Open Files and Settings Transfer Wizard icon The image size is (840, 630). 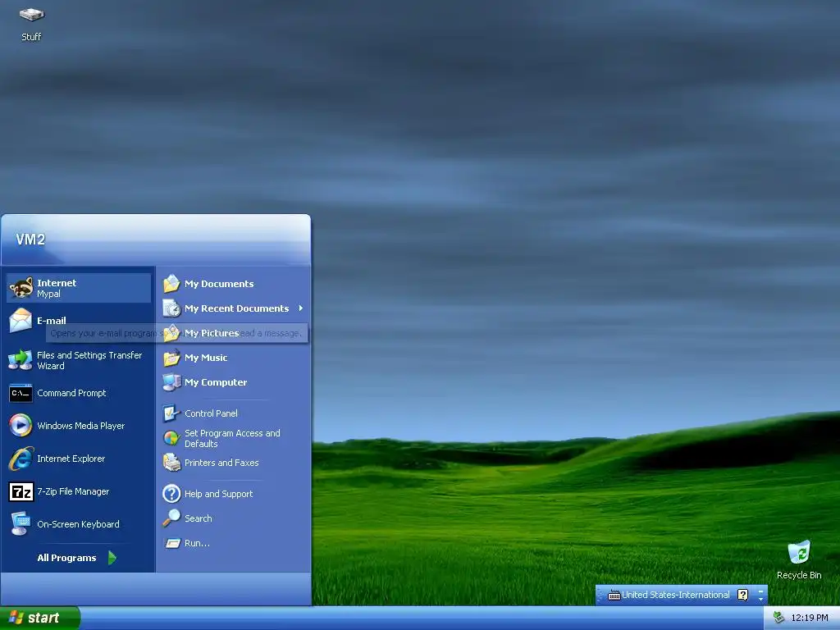(x=21, y=360)
